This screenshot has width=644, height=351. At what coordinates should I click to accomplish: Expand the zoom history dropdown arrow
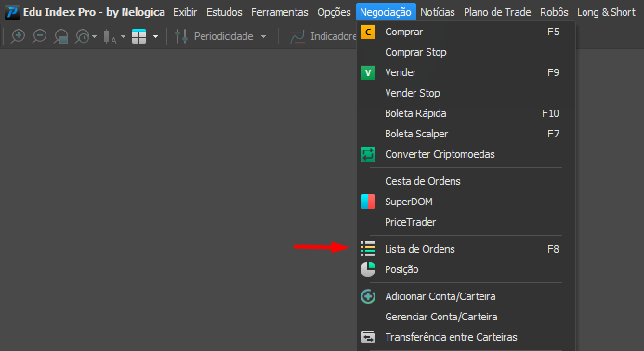point(95,37)
